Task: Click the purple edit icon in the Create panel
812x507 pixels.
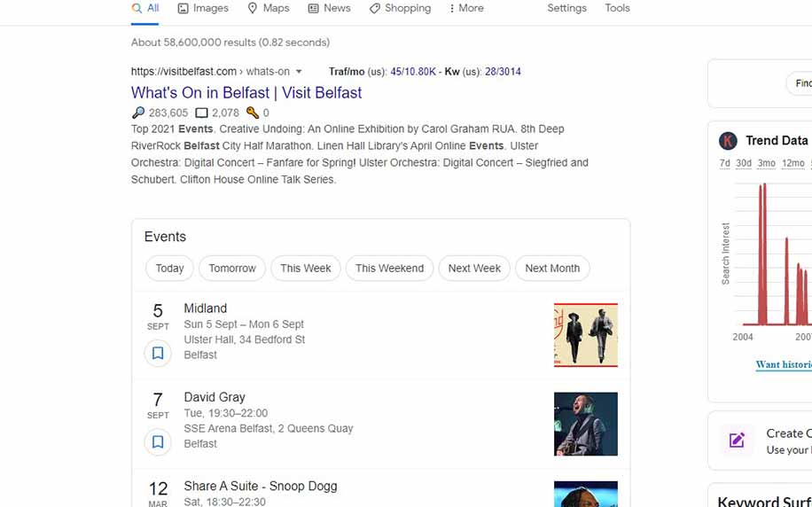Action: coord(736,440)
